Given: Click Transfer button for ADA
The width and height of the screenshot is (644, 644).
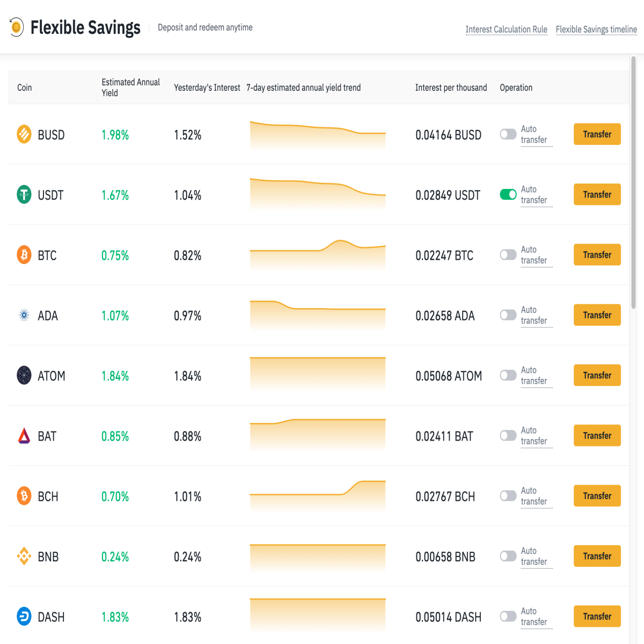Looking at the screenshot, I should (x=597, y=315).
